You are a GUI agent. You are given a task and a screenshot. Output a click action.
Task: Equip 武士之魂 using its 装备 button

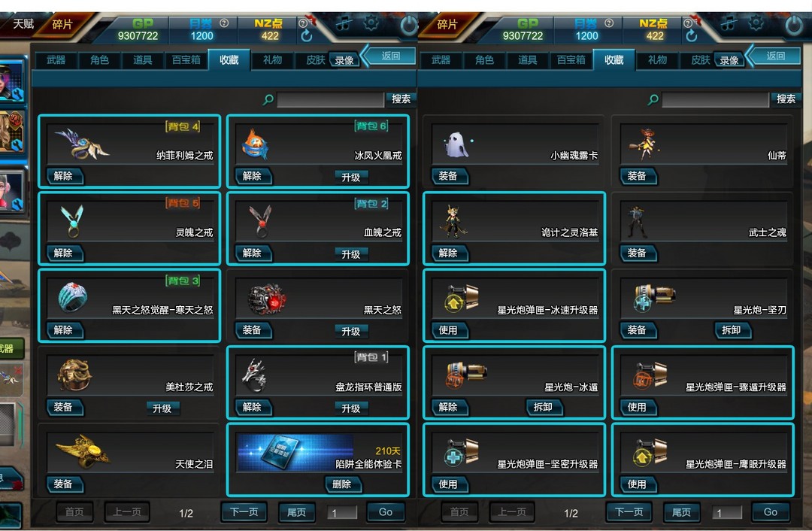click(638, 253)
